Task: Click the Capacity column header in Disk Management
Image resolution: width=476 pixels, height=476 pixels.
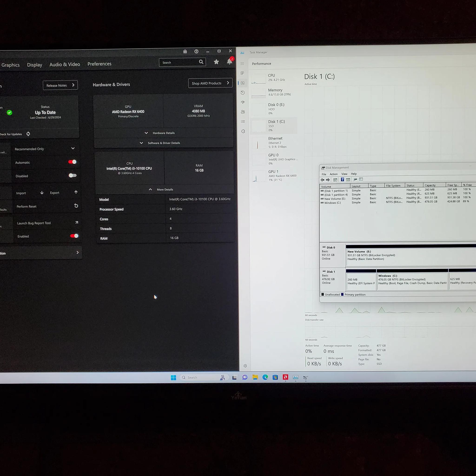Action: pos(434,185)
